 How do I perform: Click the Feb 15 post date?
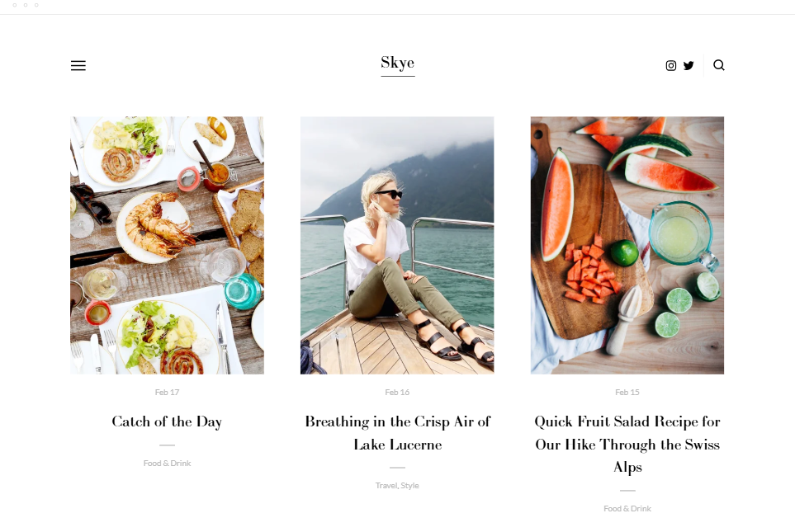coord(627,392)
